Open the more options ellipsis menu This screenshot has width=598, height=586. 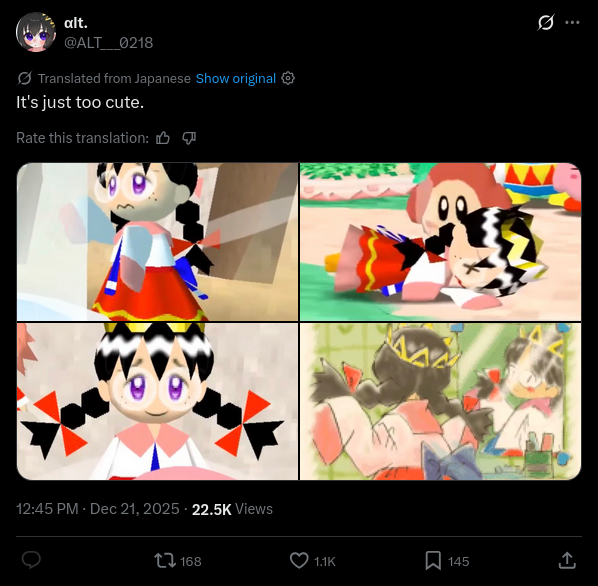pos(572,23)
